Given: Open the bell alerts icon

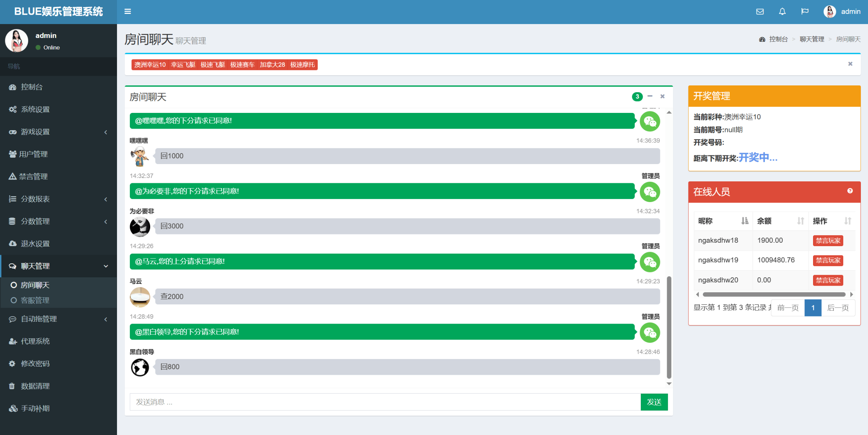Looking at the screenshot, I should (782, 11).
